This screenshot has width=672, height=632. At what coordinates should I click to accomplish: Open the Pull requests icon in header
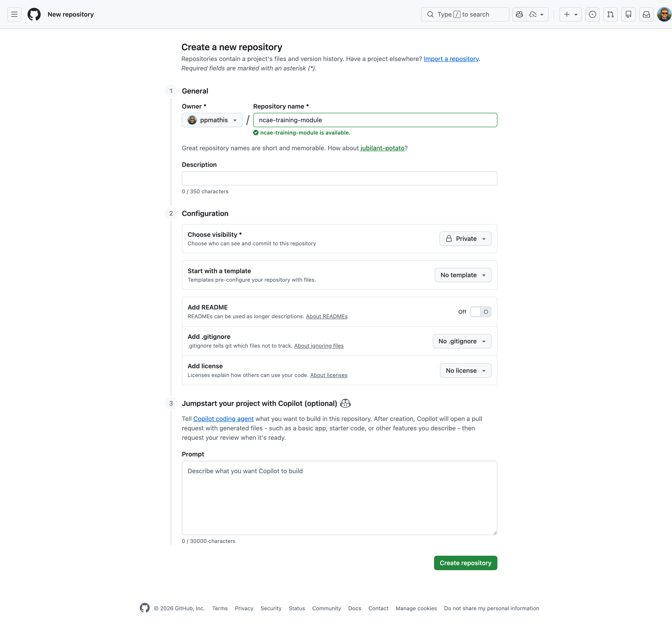[x=610, y=14]
